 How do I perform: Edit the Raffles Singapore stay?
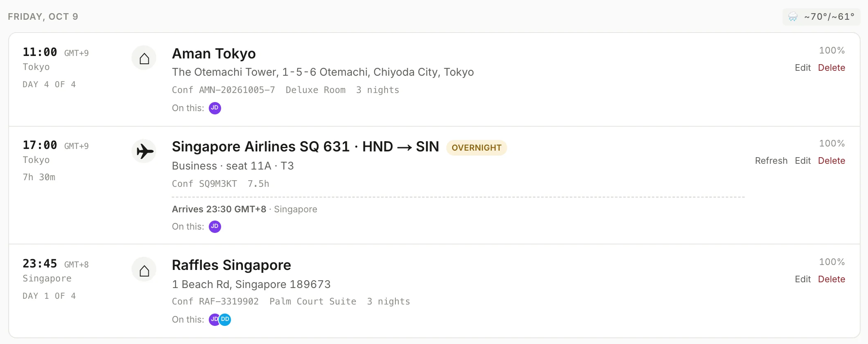pos(803,279)
